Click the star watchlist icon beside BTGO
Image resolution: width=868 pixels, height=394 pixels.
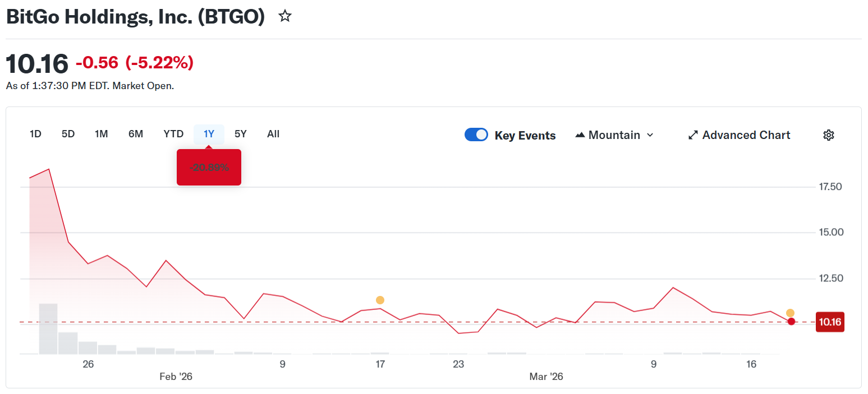tap(285, 17)
